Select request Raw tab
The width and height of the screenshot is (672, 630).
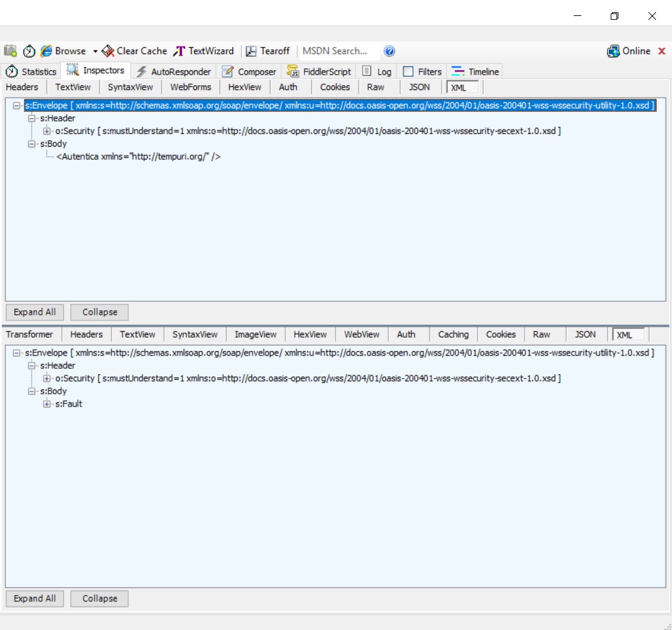click(375, 87)
